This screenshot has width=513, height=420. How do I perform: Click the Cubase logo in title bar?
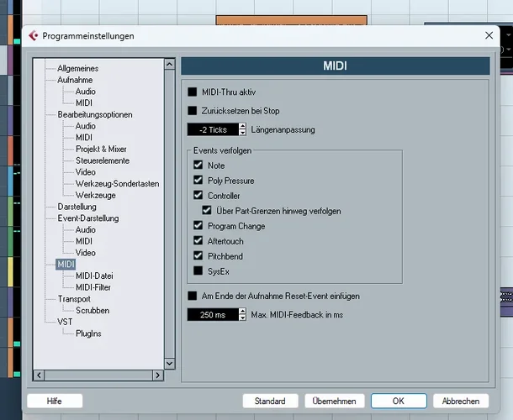[34, 35]
